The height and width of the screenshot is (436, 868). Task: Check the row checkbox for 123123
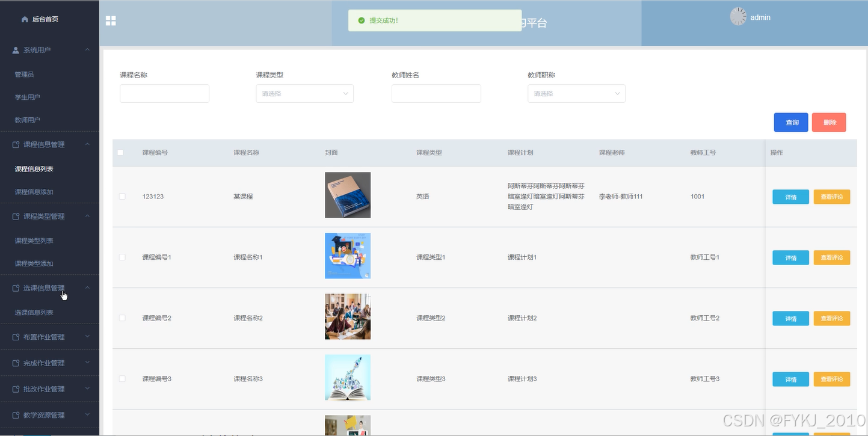coord(122,197)
